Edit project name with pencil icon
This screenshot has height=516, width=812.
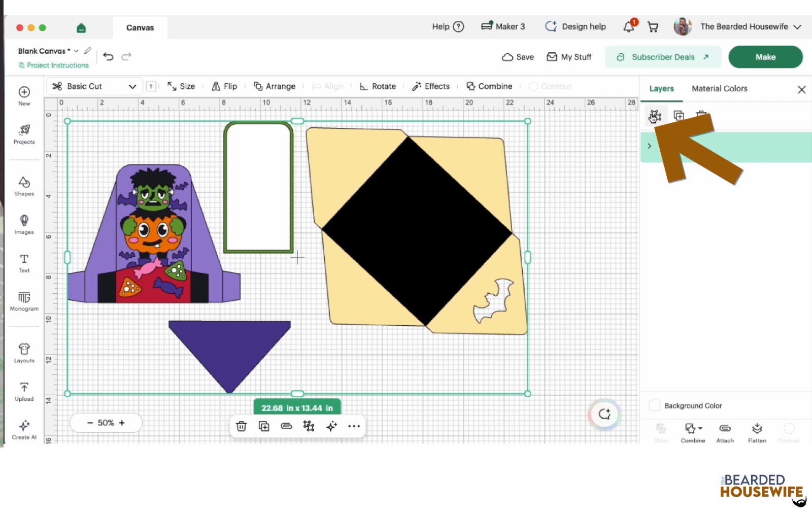point(88,51)
